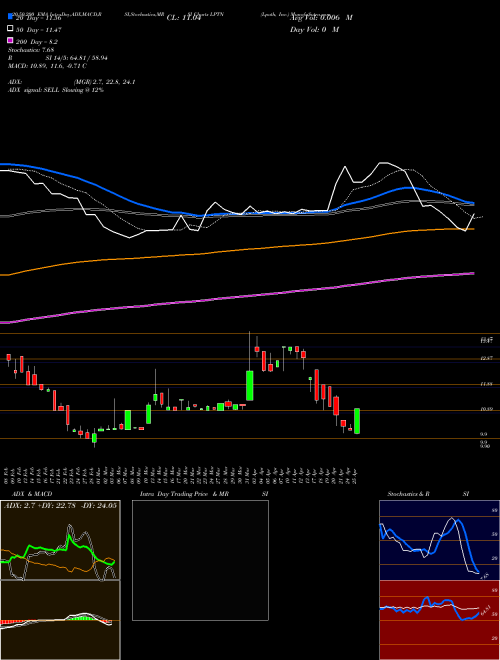The image size is (500, 660).
Task: Click the 'Stochastics: 7.68' readout
Action: (x=31, y=50)
